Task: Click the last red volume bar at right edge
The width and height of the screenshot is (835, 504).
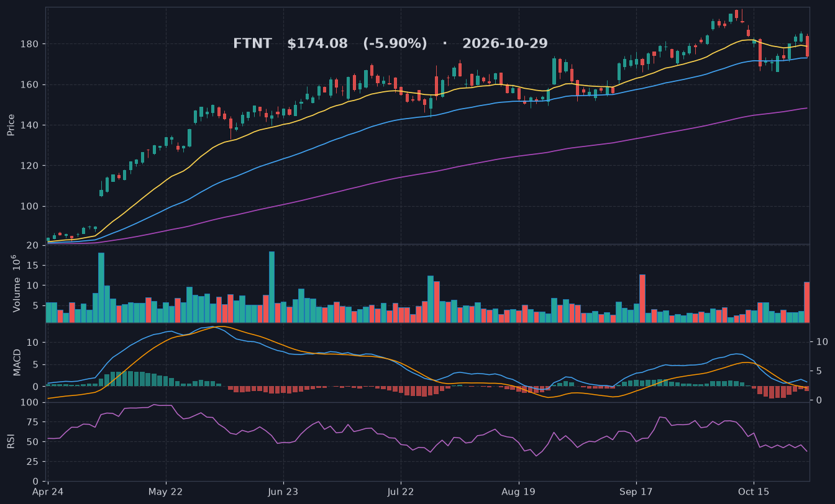Action: point(807,302)
